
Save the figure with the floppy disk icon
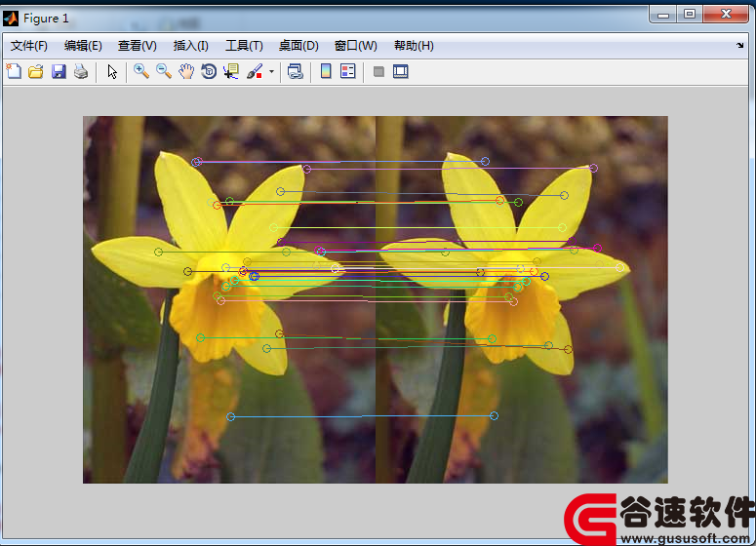(59, 71)
